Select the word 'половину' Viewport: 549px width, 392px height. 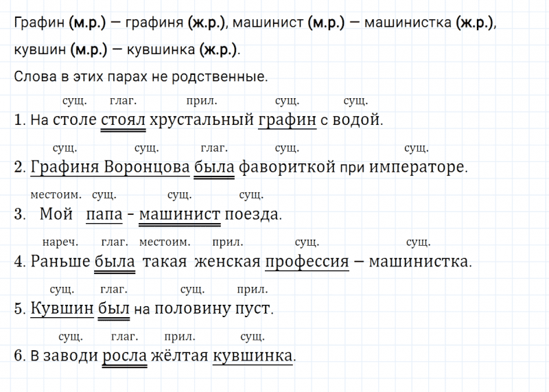192,309
